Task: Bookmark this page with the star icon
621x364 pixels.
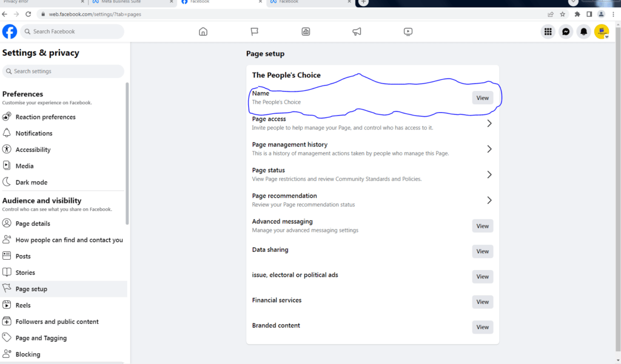Action: tap(562, 15)
